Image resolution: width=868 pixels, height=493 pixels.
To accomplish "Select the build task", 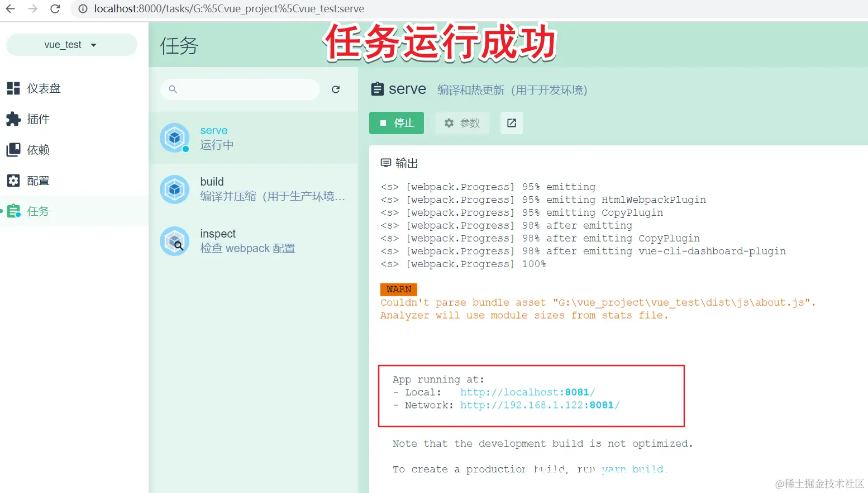I will (x=254, y=189).
